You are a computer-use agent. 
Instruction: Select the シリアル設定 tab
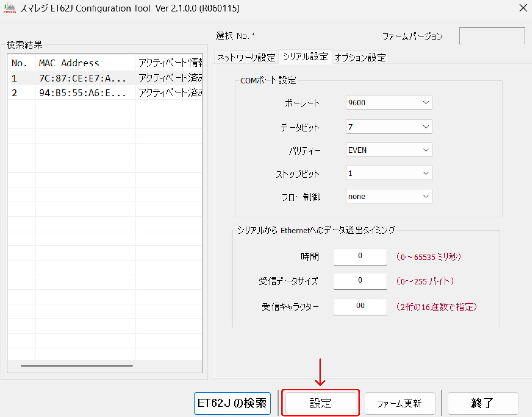point(305,57)
